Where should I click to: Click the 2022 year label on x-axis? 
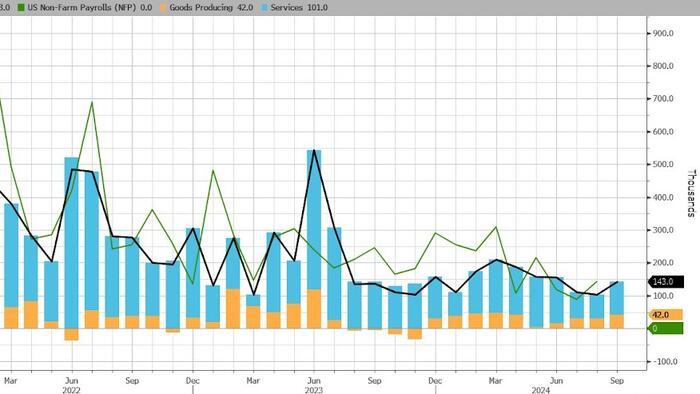71,390
